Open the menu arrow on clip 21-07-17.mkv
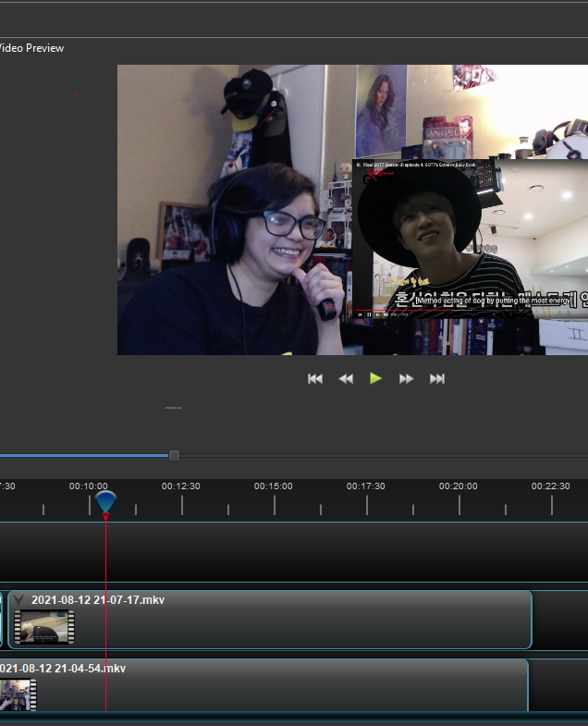588x726 pixels. coord(18,600)
